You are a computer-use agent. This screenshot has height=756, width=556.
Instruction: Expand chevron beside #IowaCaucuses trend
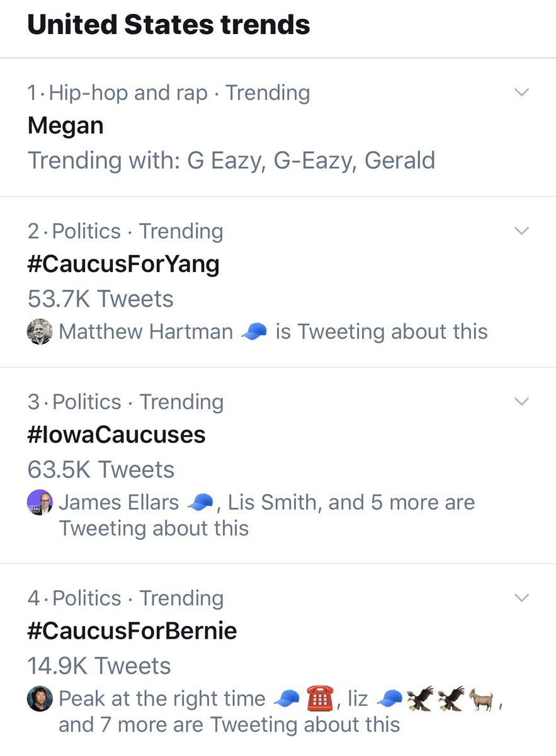tap(521, 401)
